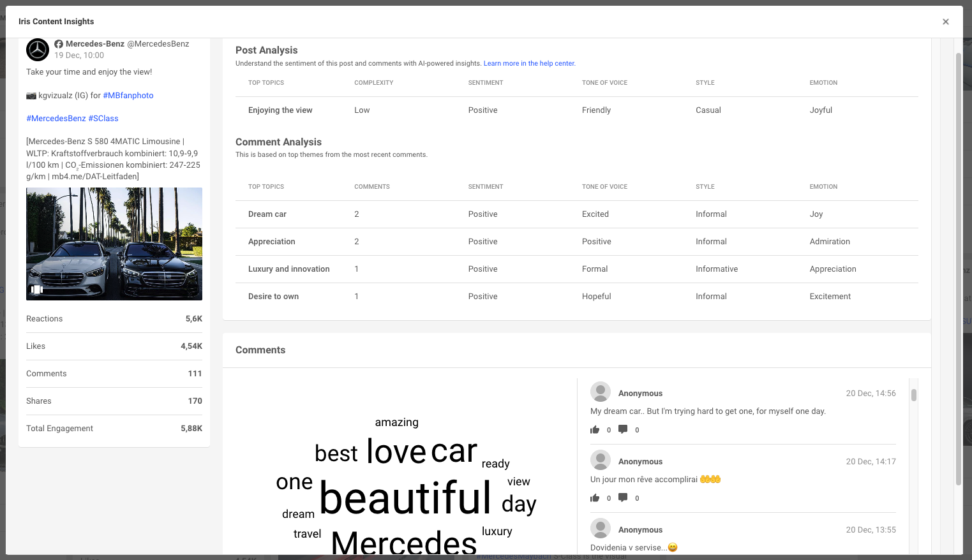
Task: Click the dialog's main vertical scrollbar
Action: [959, 268]
